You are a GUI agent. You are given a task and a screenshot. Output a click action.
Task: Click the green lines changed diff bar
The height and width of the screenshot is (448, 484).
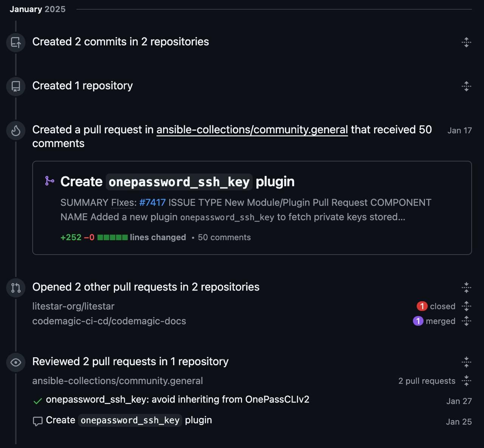(112, 237)
